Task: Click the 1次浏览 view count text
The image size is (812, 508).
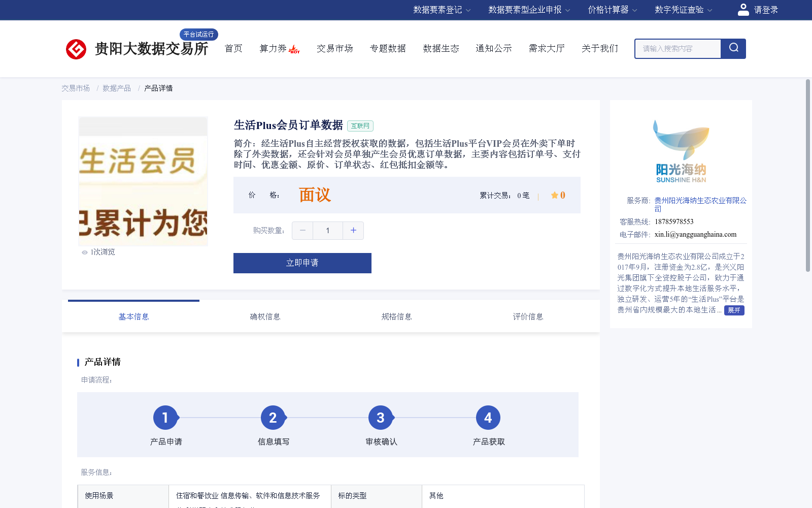Action: (x=103, y=252)
